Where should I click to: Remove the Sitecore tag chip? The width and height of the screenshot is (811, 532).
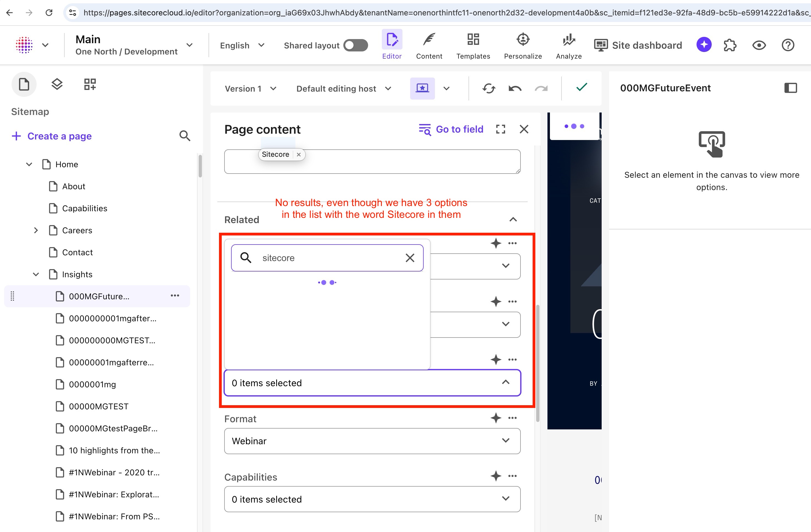[299, 154]
